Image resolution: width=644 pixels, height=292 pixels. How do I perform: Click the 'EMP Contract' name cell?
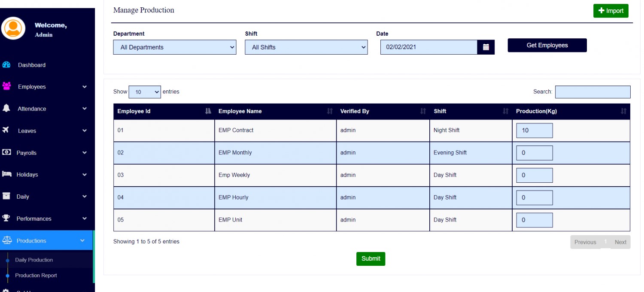pyautogui.click(x=276, y=130)
